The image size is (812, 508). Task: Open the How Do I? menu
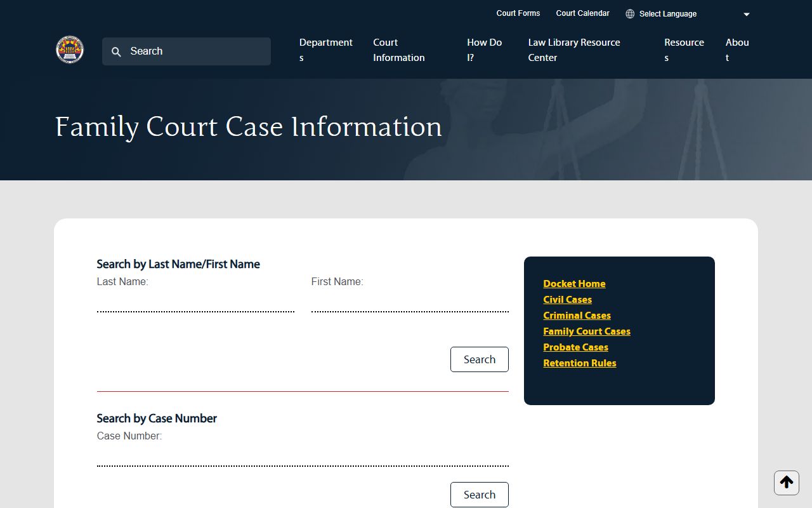pyautogui.click(x=485, y=50)
